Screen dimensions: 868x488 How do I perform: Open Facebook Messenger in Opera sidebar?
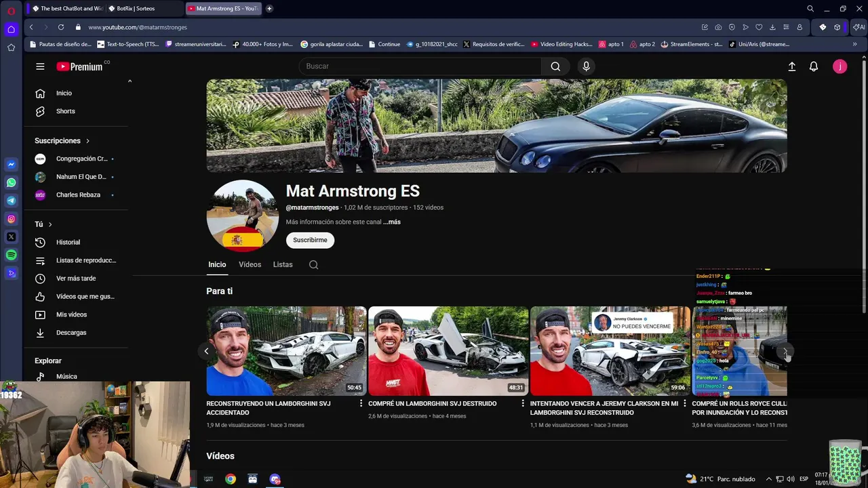pyautogui.click(x=11, y=165)
